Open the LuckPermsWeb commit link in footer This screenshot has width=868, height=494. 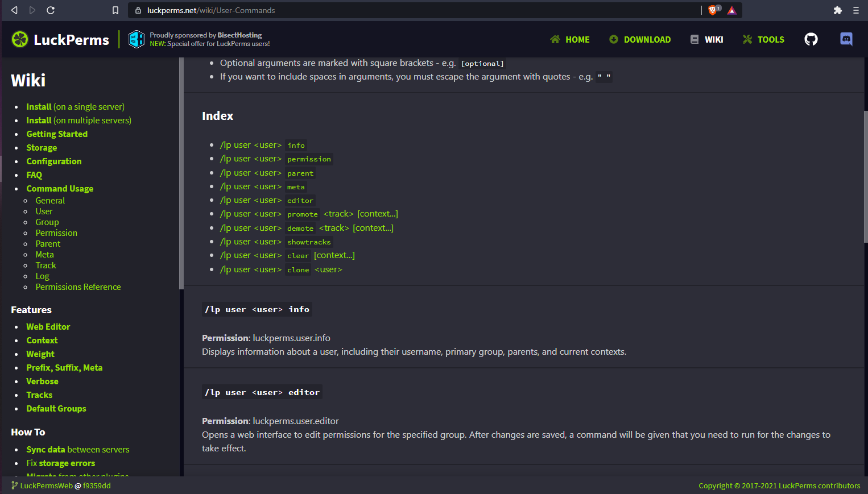click(x=61, y=486)
